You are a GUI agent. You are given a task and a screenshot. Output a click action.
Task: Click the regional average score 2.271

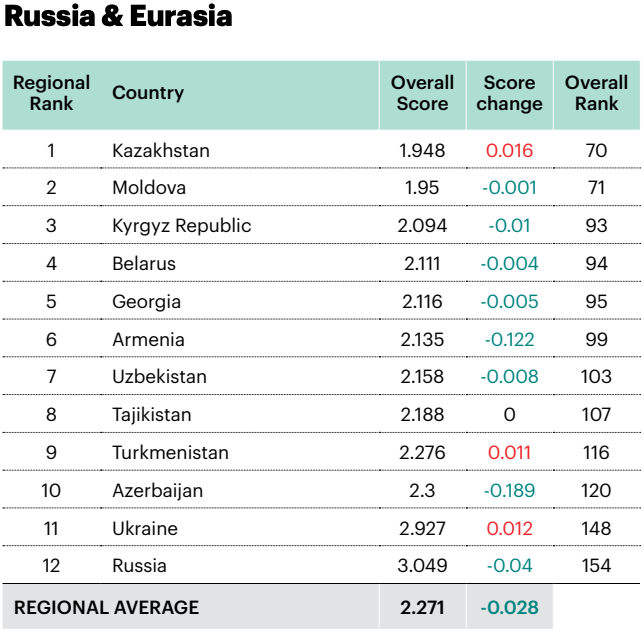pyautogui.click(x=422, y=607)
